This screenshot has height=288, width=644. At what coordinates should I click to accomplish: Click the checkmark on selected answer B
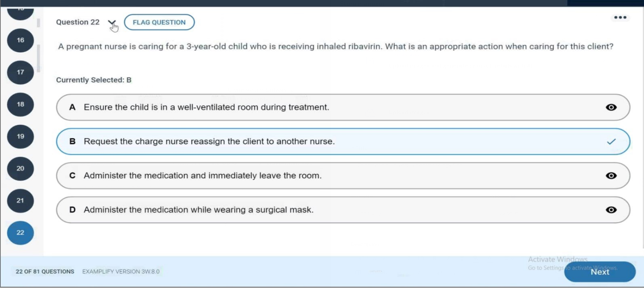[x=611, y=142]
